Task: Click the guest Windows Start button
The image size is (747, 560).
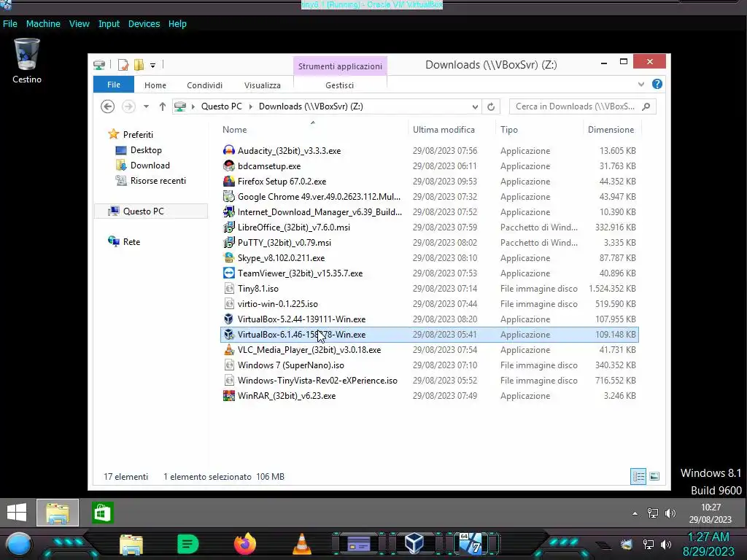Action: [17, 513]
